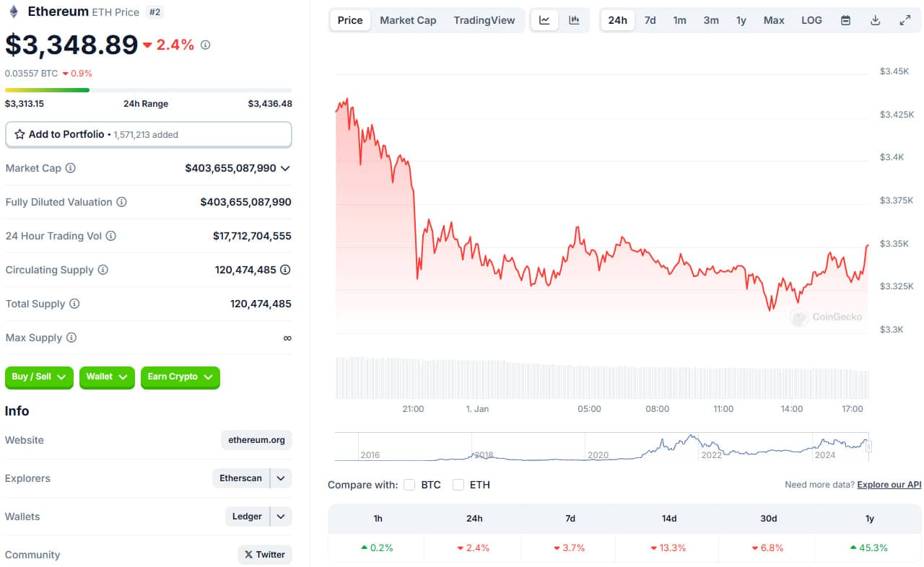Click the right handle of timeline range slider
This screenshot has height=567, width=924.
[x=868, y=447]
